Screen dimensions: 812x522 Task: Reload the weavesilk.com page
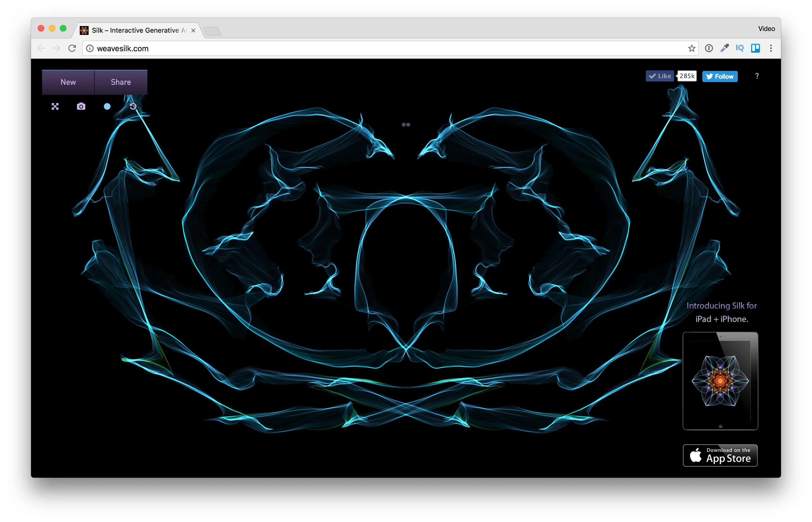(x=72, y=49)
